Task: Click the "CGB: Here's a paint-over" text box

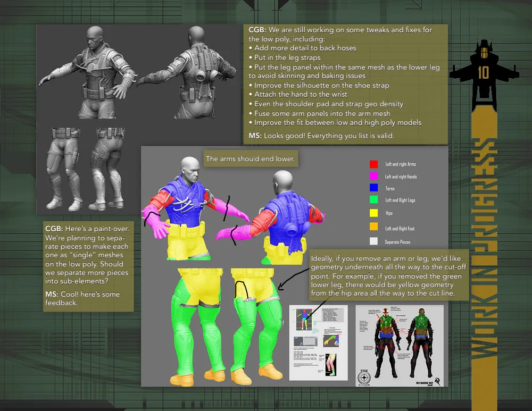Action: coord(88,266)
